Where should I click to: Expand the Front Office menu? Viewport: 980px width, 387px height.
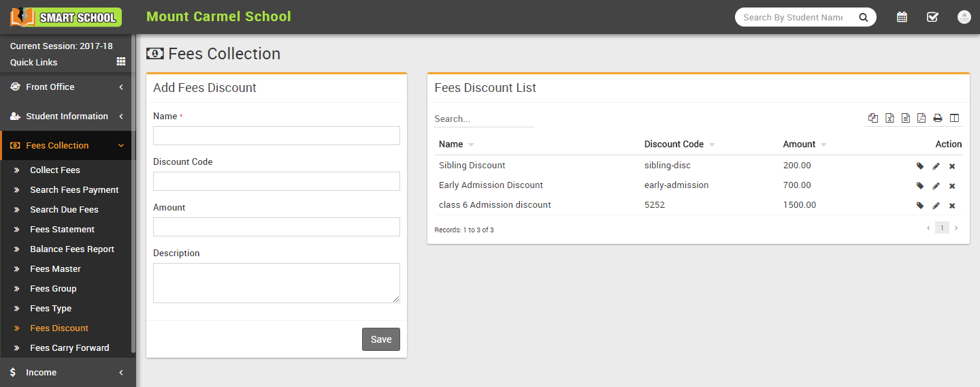(x=67, y=87)
